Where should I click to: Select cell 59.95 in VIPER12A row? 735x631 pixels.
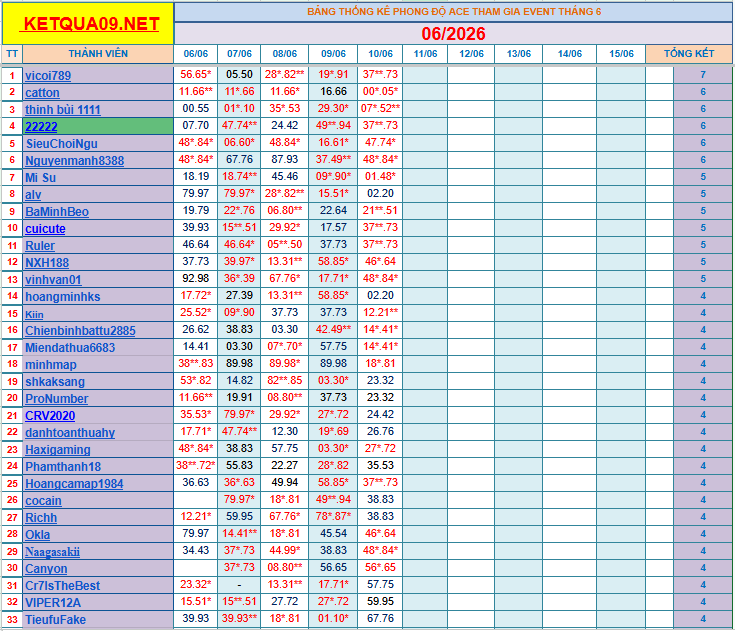(380, 601)
